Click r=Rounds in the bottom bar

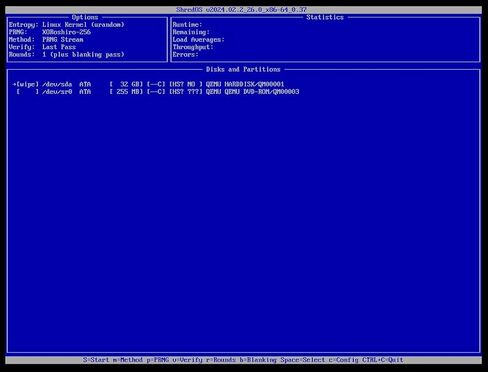click(221, 360)
